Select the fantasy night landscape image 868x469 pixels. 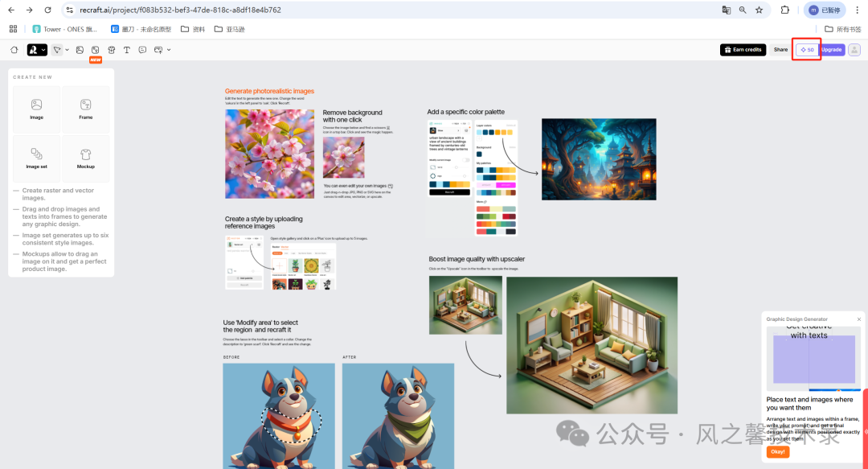pos(599,159)
